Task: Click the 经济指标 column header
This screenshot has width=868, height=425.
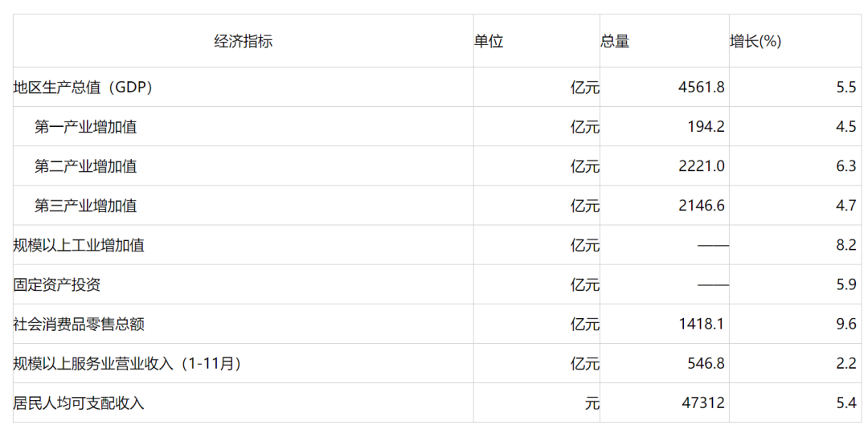Action: point(243,41)
